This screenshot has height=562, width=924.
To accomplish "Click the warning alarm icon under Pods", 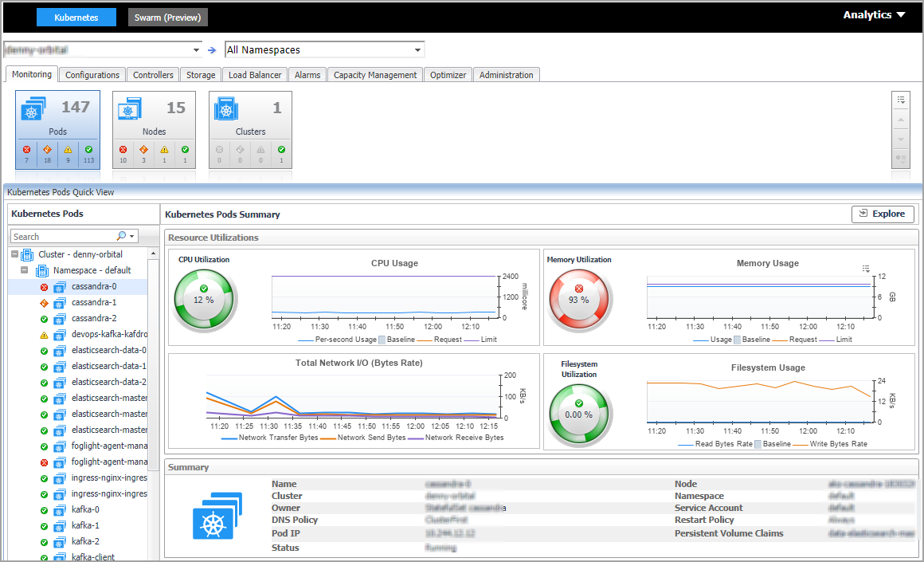I will tap(68, 149).
